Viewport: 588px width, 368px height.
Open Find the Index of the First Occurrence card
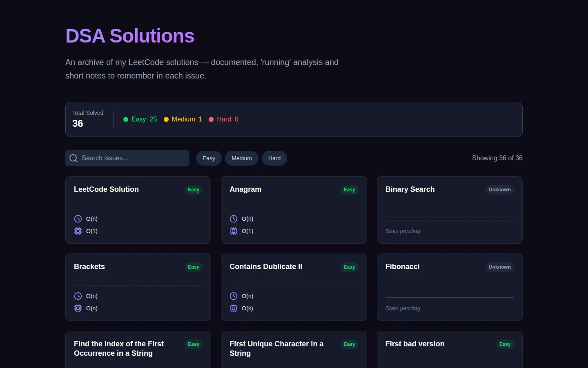pyautogui.click(x=138, y=350)
